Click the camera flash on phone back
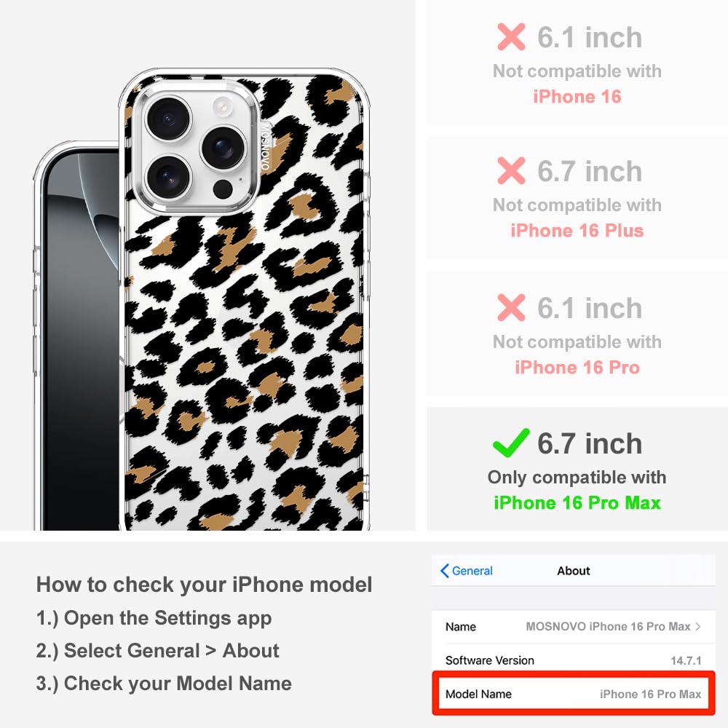728x728 pixels. [223, 107]
